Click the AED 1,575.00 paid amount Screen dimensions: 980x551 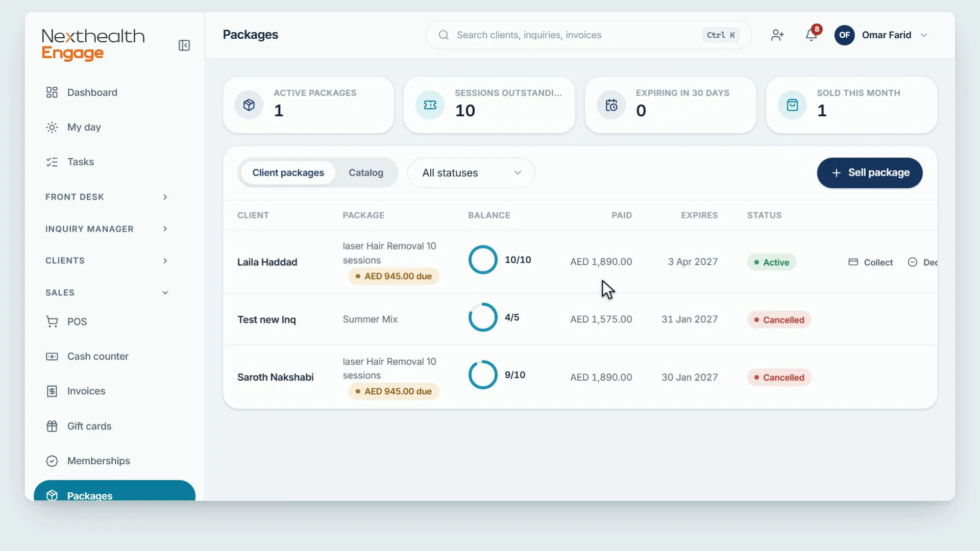601,319
